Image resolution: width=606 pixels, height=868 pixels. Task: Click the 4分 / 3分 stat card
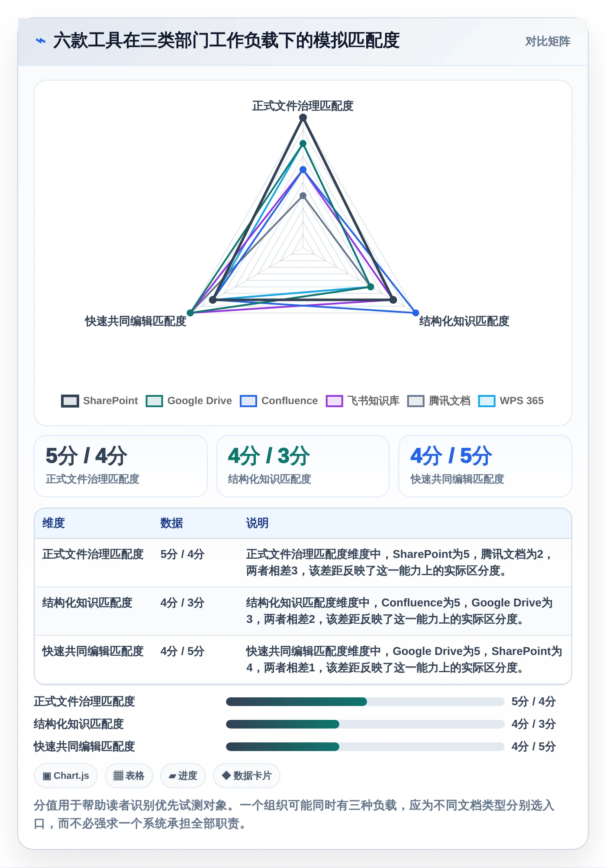303,466
